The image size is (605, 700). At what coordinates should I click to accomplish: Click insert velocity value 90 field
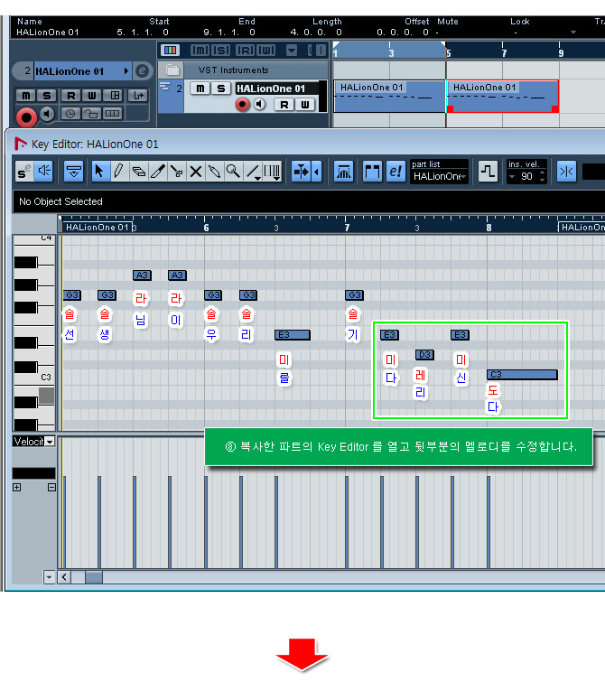(527, 177)
